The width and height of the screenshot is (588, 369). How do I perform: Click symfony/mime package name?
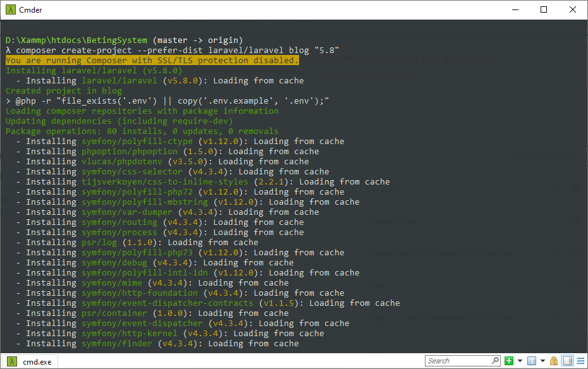(x=112, y=283)
